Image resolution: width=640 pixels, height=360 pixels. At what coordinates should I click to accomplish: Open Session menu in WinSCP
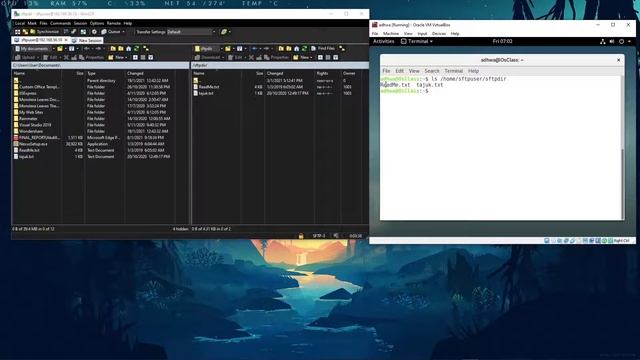[80, 23]
